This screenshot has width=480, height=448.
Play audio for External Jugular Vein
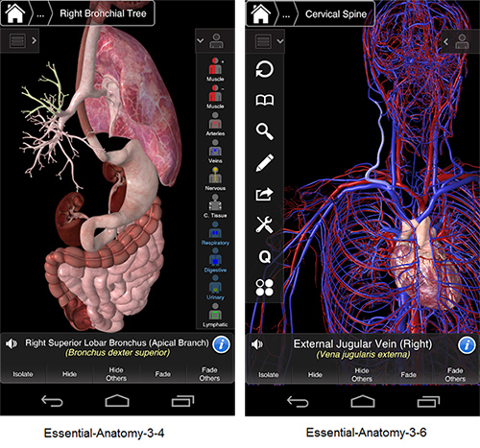click(x=257, y=344)
